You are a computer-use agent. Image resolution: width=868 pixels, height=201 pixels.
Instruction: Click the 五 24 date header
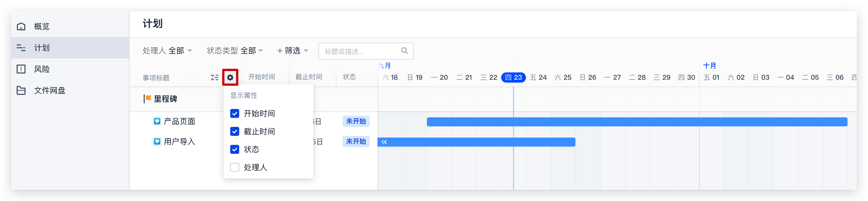point(538,77)
